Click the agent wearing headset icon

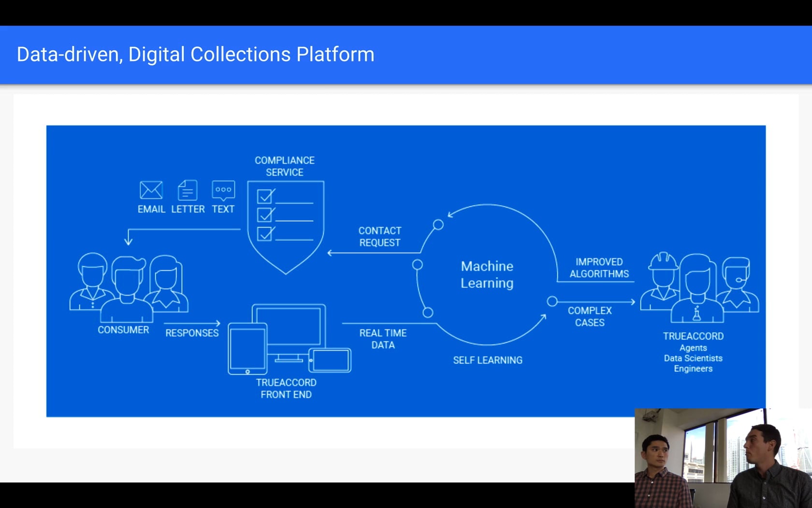737,284
